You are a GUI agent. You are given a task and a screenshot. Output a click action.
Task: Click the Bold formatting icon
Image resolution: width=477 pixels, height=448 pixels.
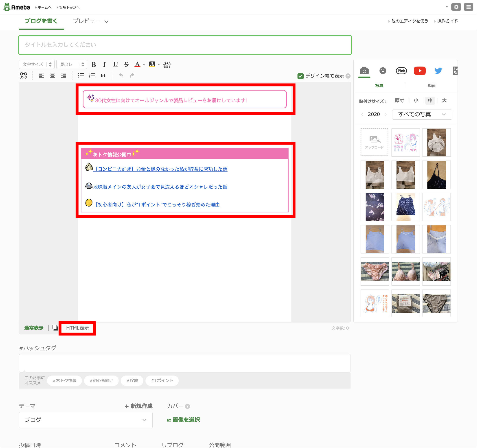[94, 64]
